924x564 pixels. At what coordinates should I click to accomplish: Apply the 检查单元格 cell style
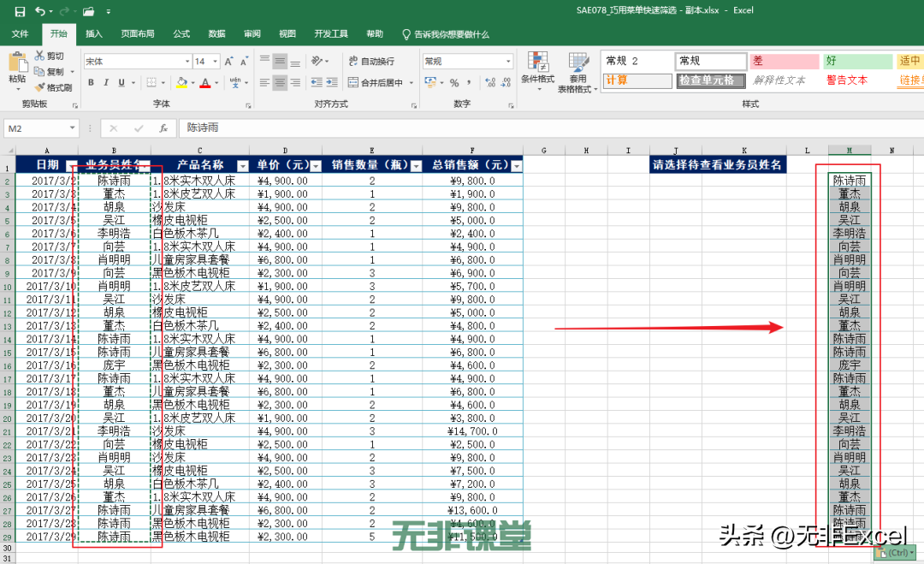click(x=711, y=80)
